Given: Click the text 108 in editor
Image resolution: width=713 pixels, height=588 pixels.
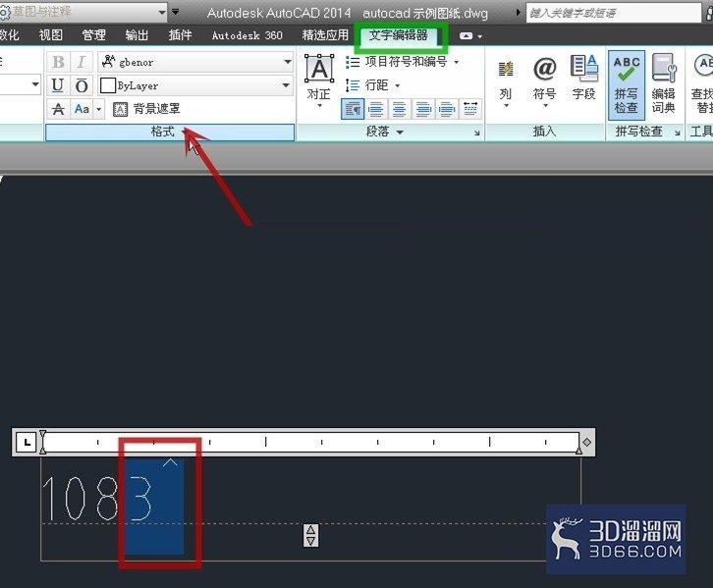Looking at the screenshot, I should pyautogui.click(x=80, y=499).
